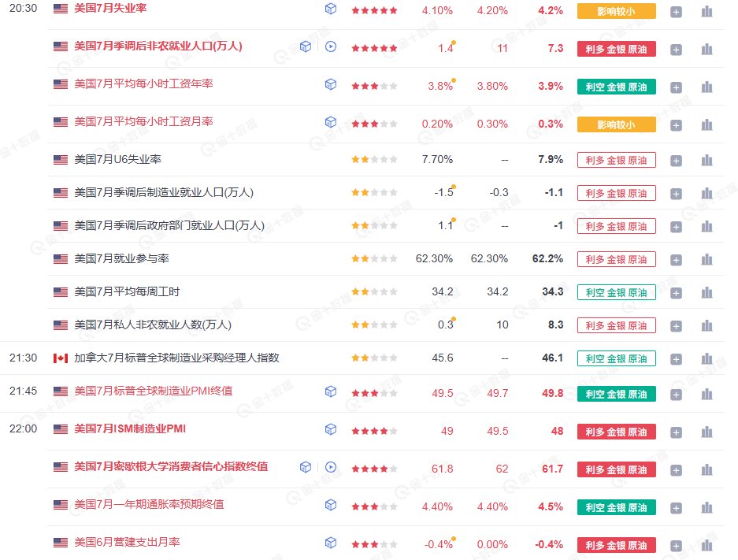Open bar chart for 加拿大7月标普全球制造业采购经理人指数

(x=706, y=359)
